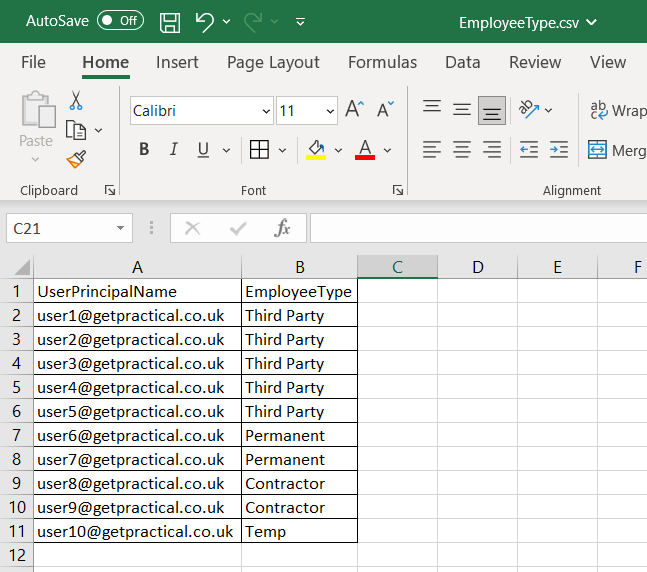Select column A header
Screen dimensions: 647x572
[x=137, y=267]
